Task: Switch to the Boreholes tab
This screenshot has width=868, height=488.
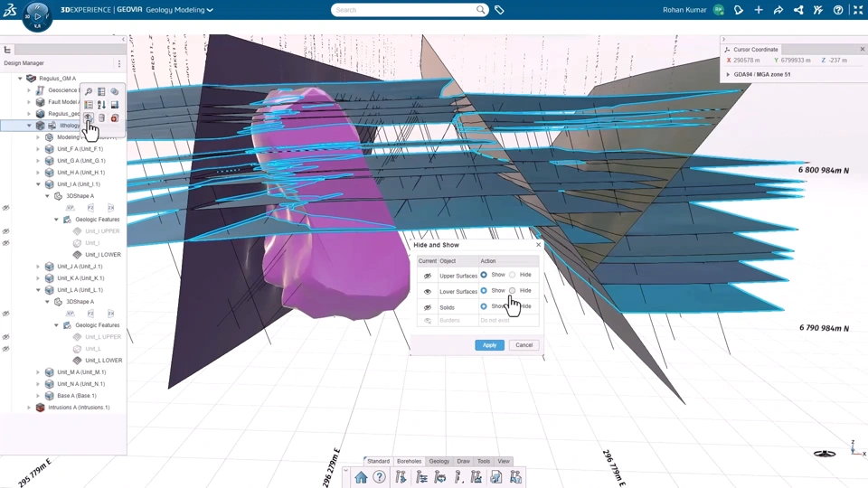Action: click(410, 462)
